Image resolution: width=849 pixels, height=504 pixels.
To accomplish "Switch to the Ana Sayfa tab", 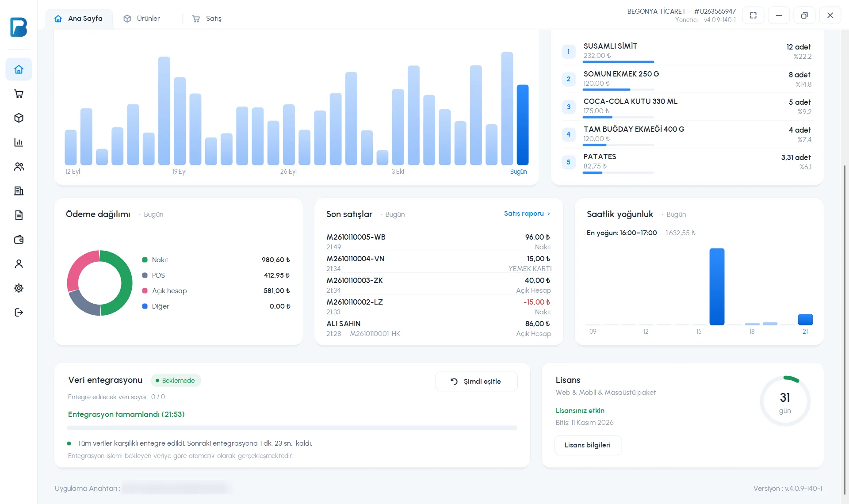I will coord(79,19).
